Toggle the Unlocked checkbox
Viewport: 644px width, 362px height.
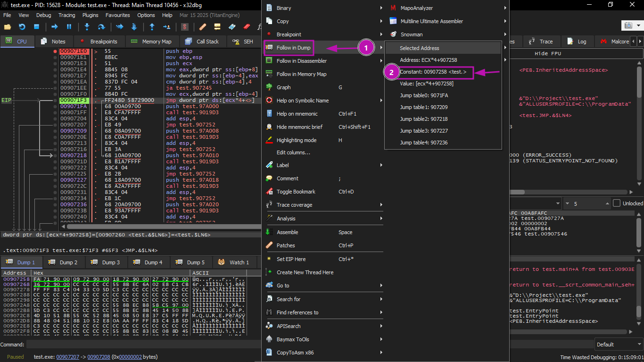coord(617,203)
